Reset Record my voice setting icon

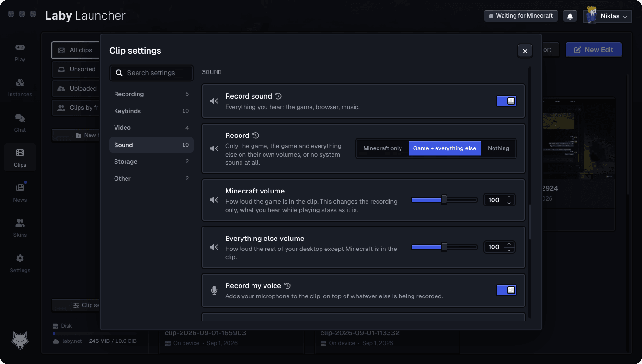click(x=287, y=286)
